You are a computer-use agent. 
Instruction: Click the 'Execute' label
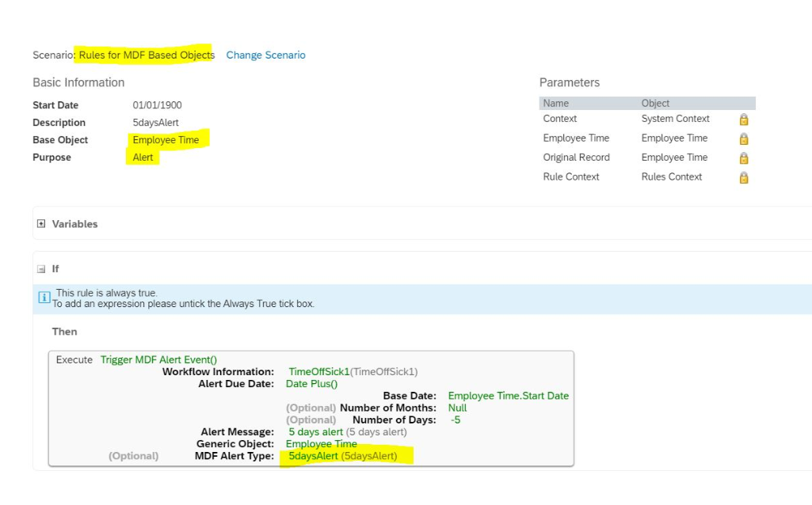pos(74,359)
